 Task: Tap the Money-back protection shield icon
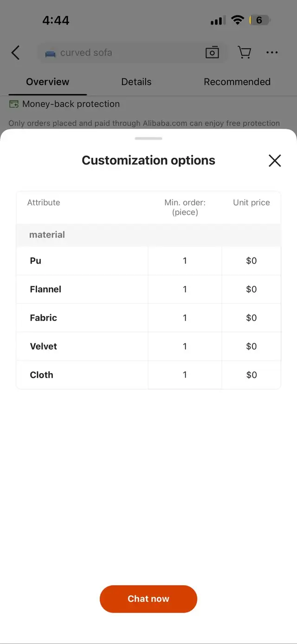(14, 104)
